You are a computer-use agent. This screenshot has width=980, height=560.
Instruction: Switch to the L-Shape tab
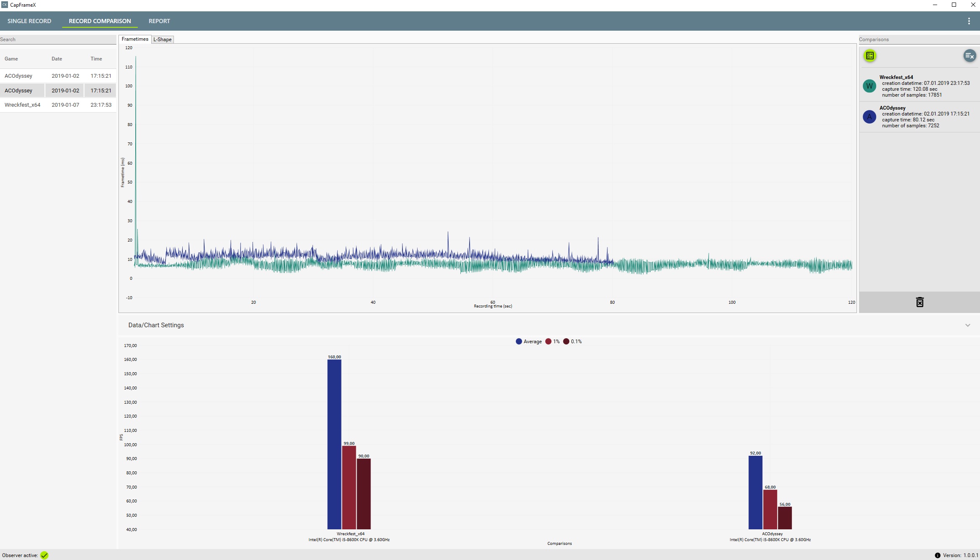[x=163, y=39]
